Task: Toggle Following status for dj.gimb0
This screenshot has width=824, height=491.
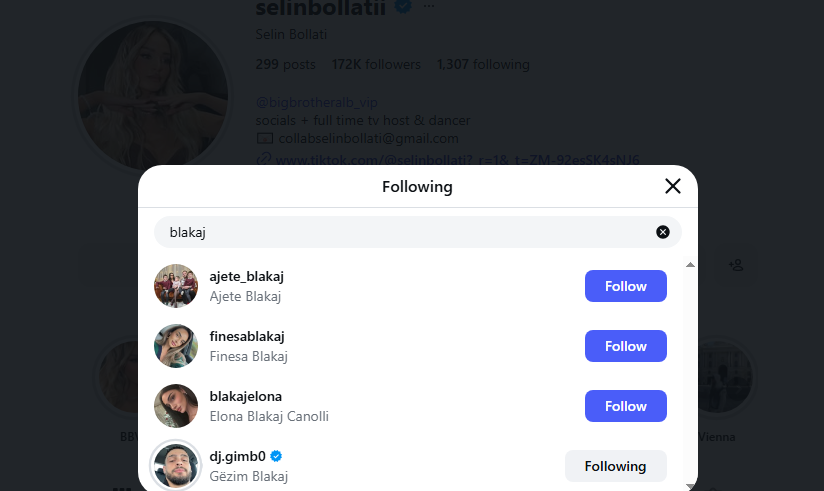Action: click(x=615, y=466)
